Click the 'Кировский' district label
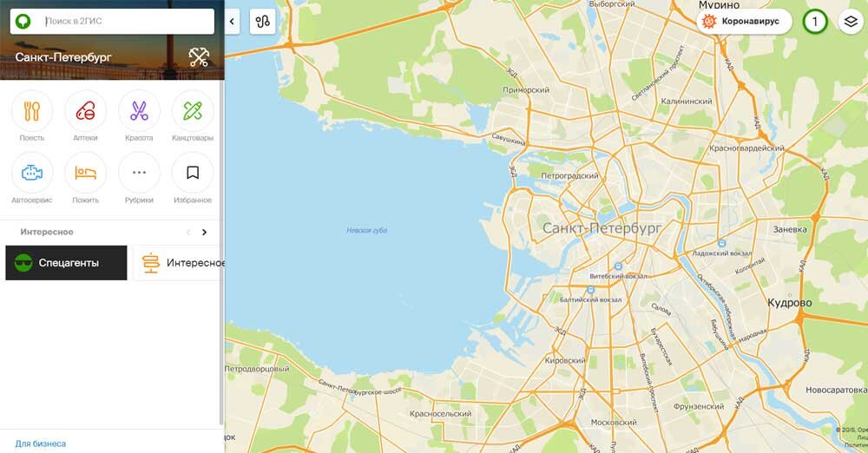Screen dimensions: 868x453 (x=565, y=360)
